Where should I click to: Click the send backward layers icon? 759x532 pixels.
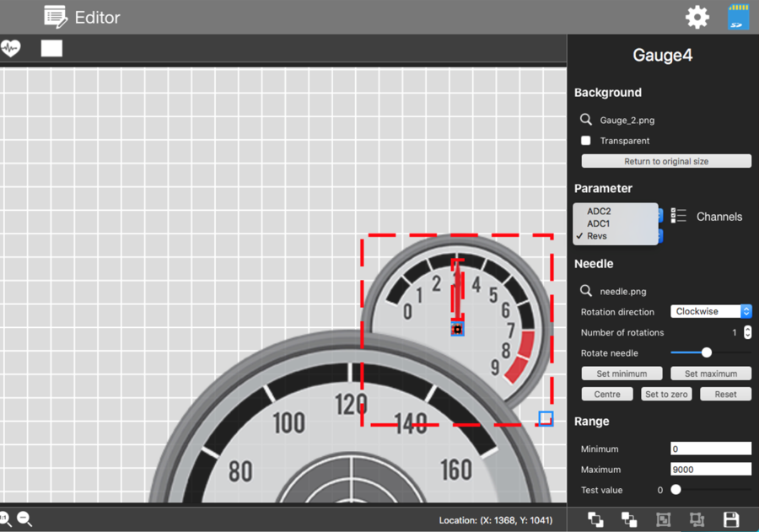tap(629, 519)
